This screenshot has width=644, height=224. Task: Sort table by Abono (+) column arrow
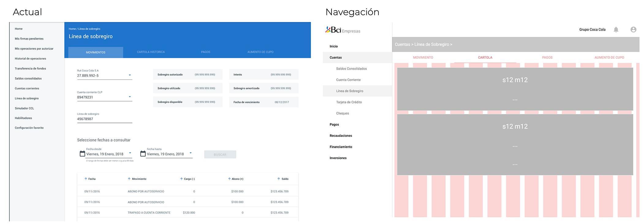click(229, 179)
